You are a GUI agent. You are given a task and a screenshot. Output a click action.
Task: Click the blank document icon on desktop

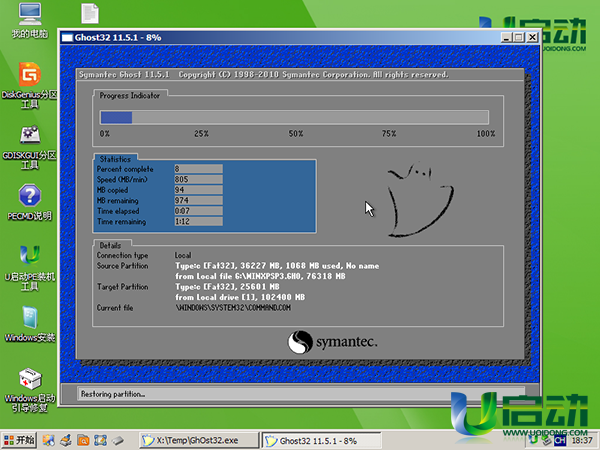pos(90,14)
